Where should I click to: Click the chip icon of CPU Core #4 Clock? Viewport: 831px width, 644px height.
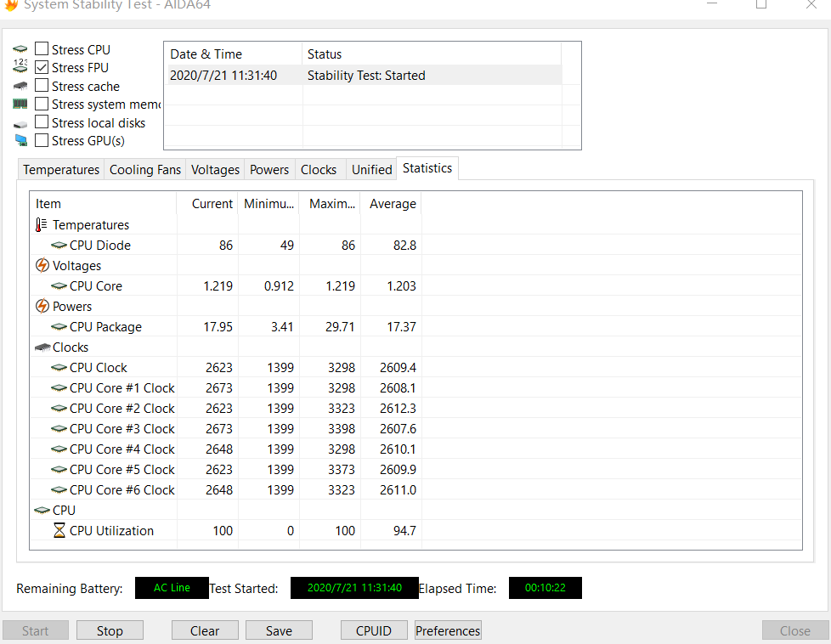(59, 449)
